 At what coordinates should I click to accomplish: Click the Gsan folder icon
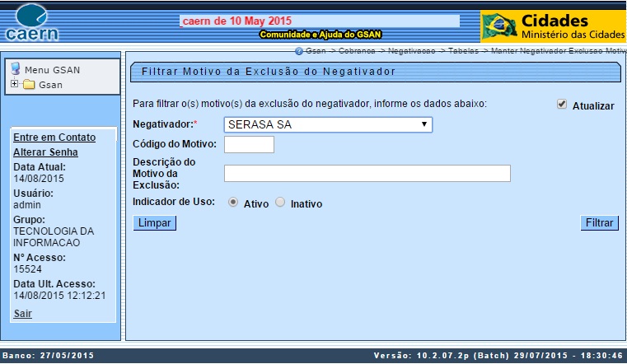(x=29, y=85)
